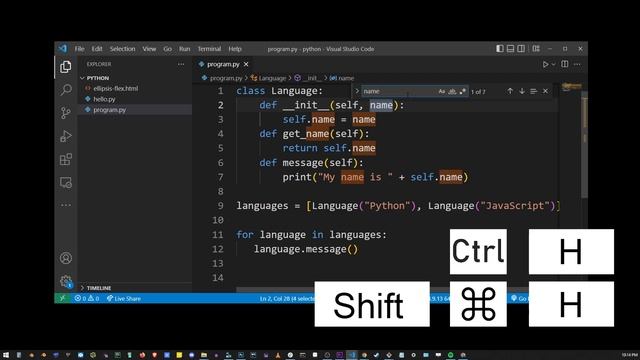Open the Edit menu

click(x=97, y=49)
